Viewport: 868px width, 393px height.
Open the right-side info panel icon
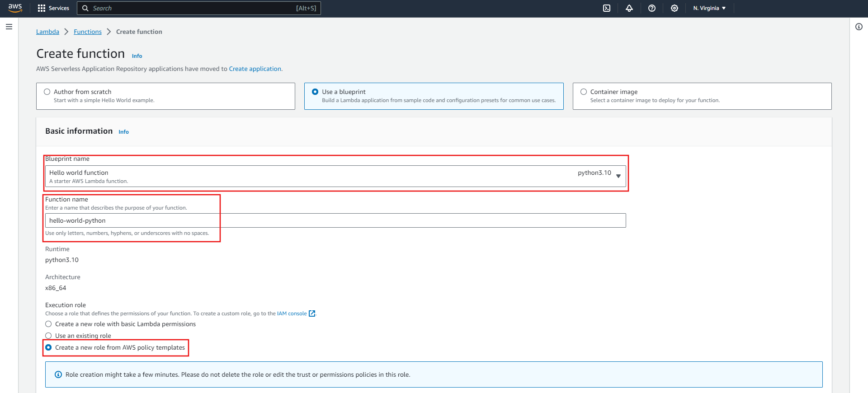coord(859,27)
